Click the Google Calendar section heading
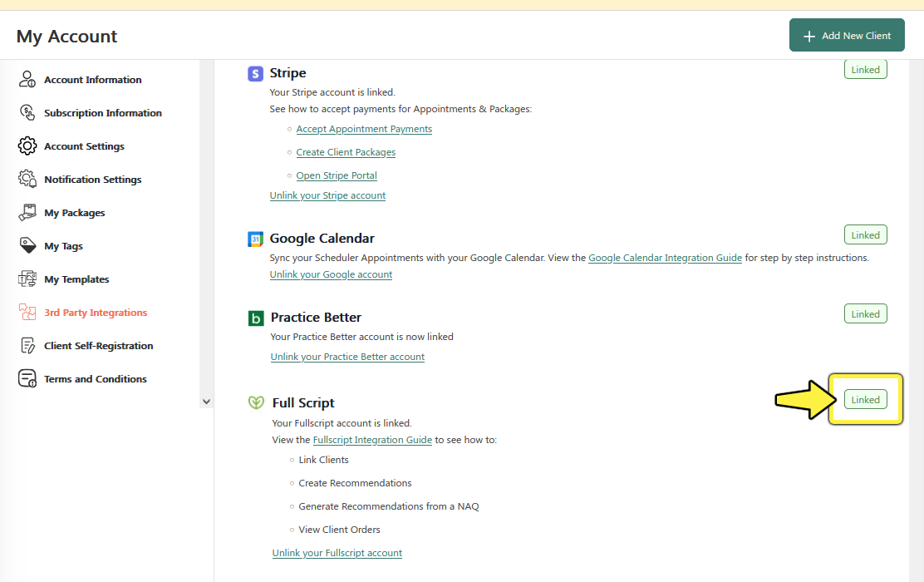The width and height of the screenshot is (924, 582). [322, 239]
